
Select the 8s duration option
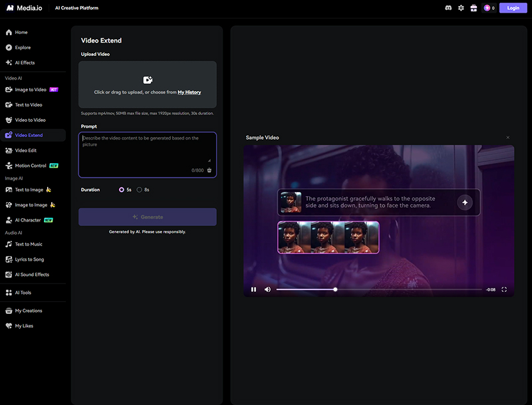pyautogui.click(x=140, y=190)
